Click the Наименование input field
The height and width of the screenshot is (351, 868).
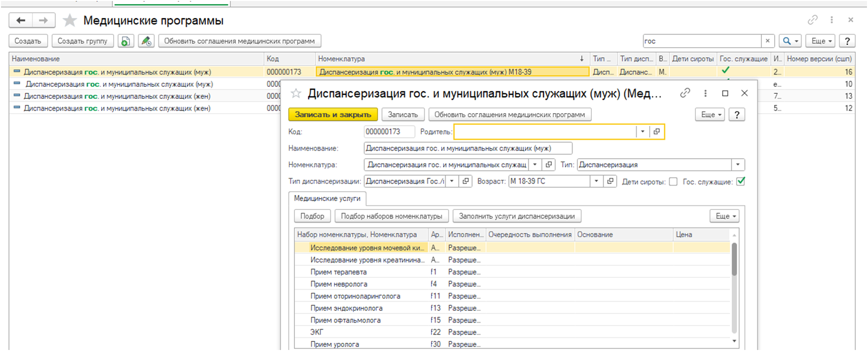coord(468,149)
